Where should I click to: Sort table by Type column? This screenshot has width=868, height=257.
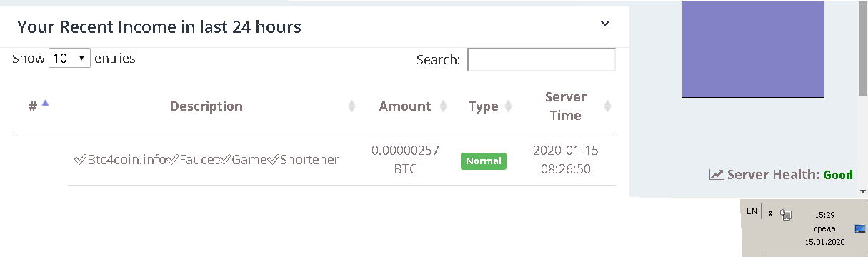(484, 106)
